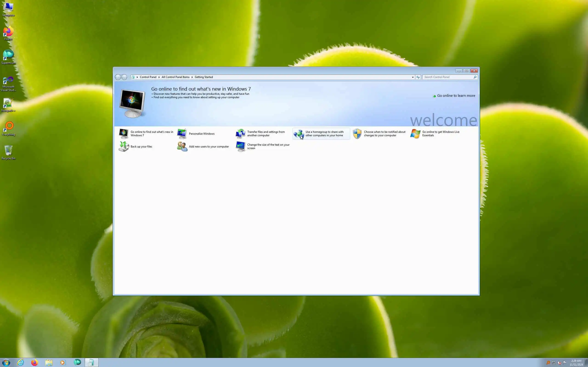
Task: Click the notification shield icon
Action: (x=357, y=133)
